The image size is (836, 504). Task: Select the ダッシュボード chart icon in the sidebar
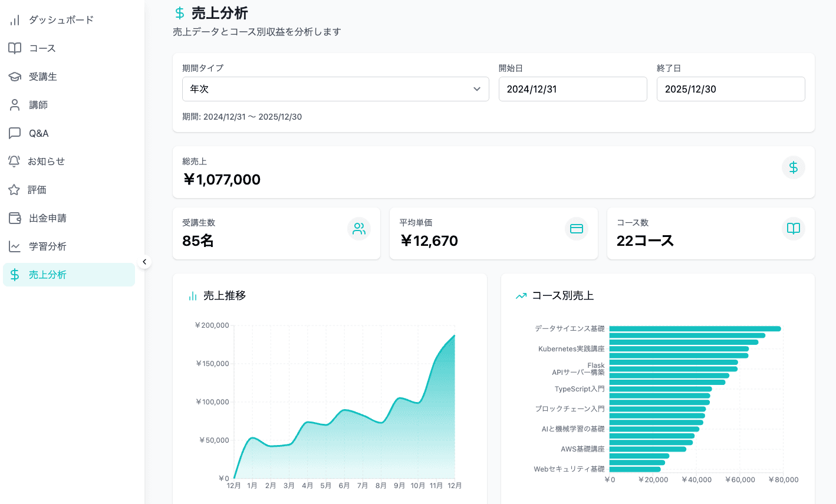tap(15, 19)
